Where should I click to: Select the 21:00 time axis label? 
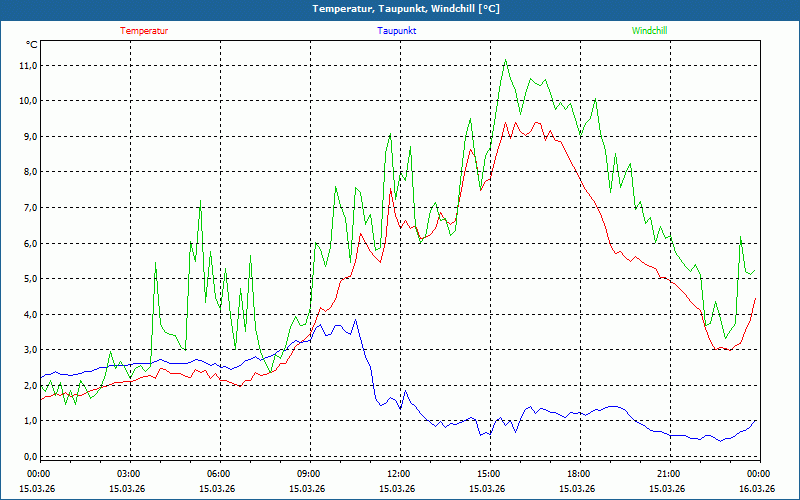(668, 474)
